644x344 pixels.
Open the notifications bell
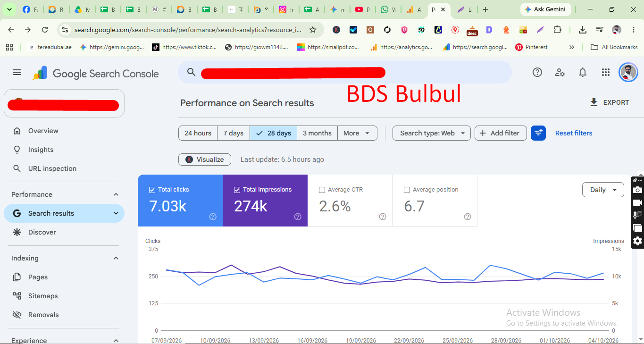point(583,72)
